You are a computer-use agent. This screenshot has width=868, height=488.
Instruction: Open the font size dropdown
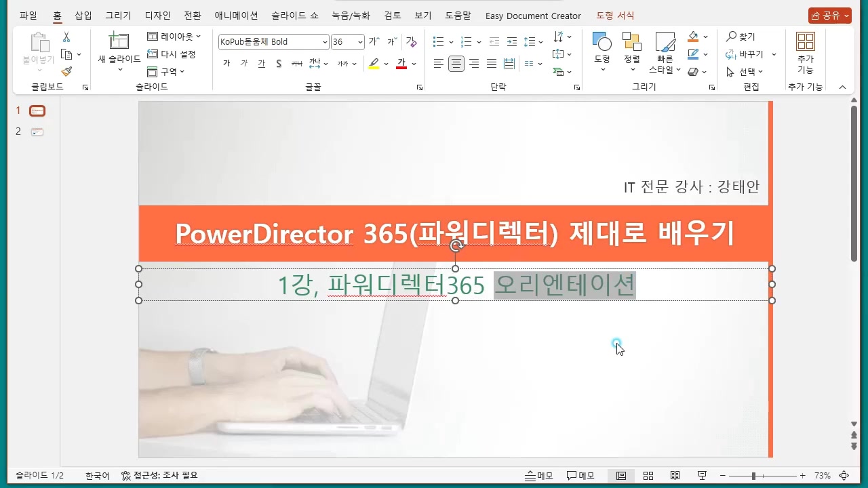pyautogui.click(x=360, y=42)
